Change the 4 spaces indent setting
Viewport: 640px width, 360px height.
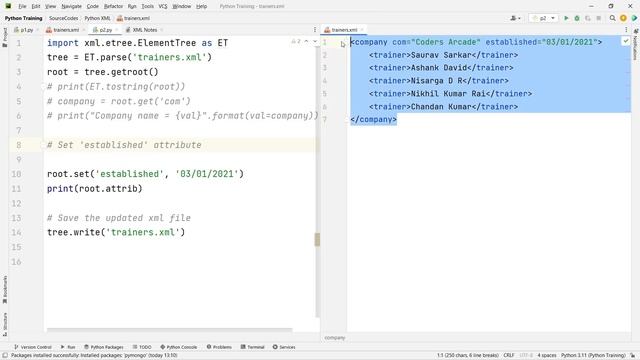[547, 356]
